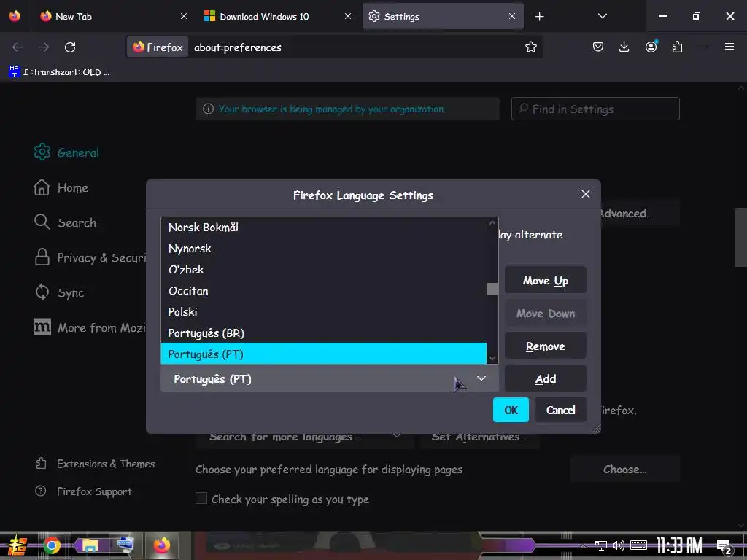Select Polski in the language list
Screen dimensions: 747x560
(323, 312)
